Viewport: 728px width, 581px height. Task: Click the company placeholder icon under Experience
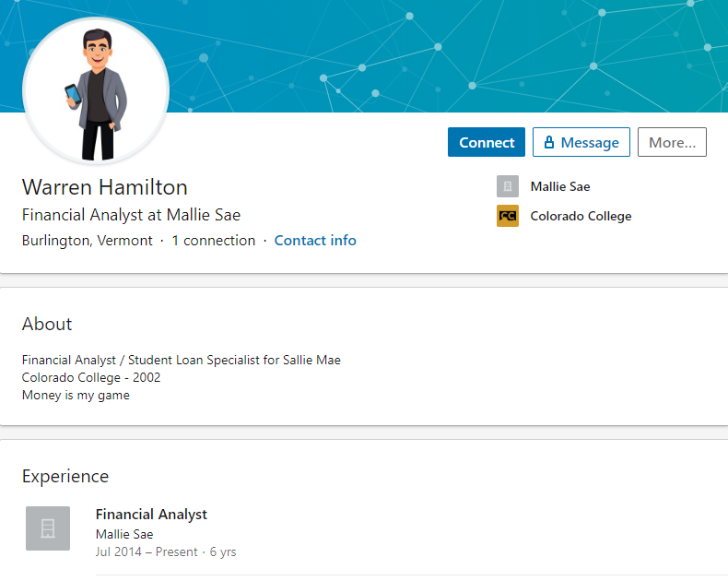click(48, 528)
